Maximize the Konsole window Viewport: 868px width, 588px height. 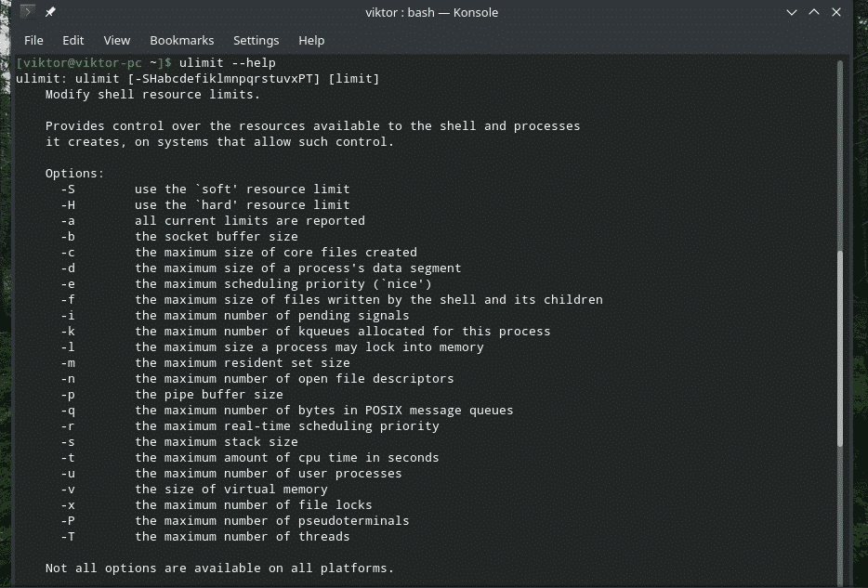pyautogui.click(x=814, y=12)
